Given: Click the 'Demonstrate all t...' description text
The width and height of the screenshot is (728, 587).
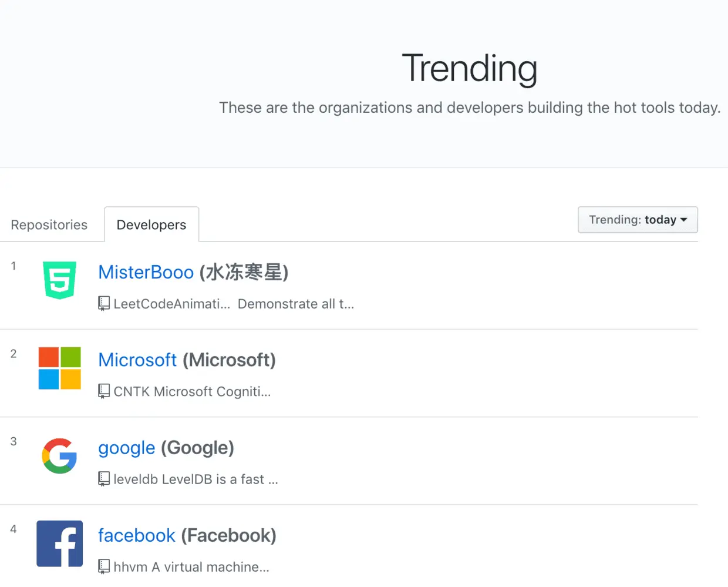Looking at the screenshot, I should 296,304.
